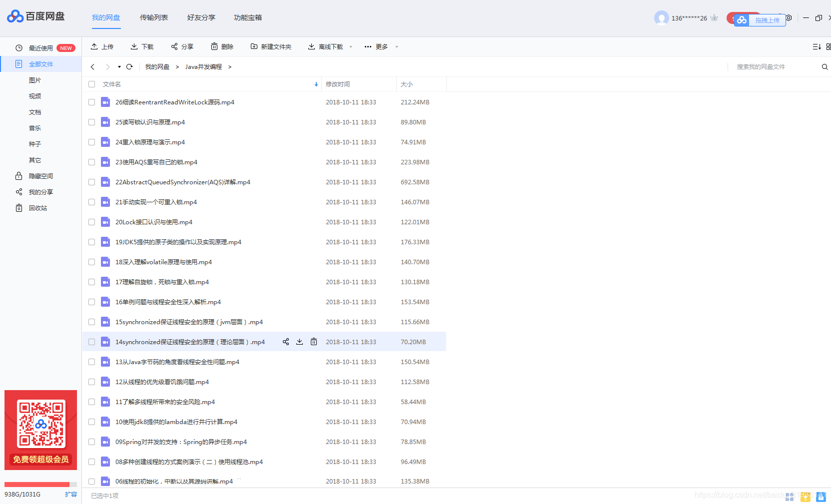This screenshot has width=831, height=504.
Task: Share the 14synchronized file via row icon
Action: point(286,342)
